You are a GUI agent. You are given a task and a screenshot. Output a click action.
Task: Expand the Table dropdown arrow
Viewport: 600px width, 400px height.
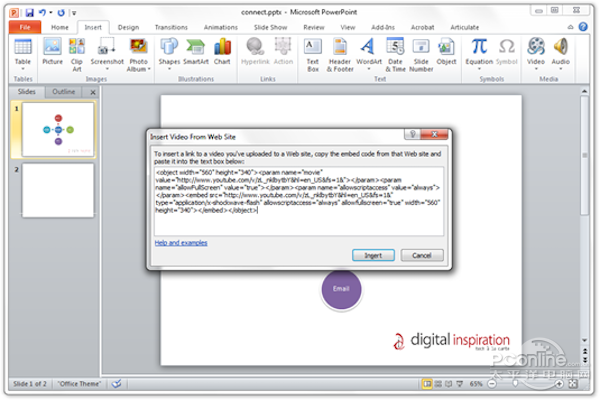23,69
